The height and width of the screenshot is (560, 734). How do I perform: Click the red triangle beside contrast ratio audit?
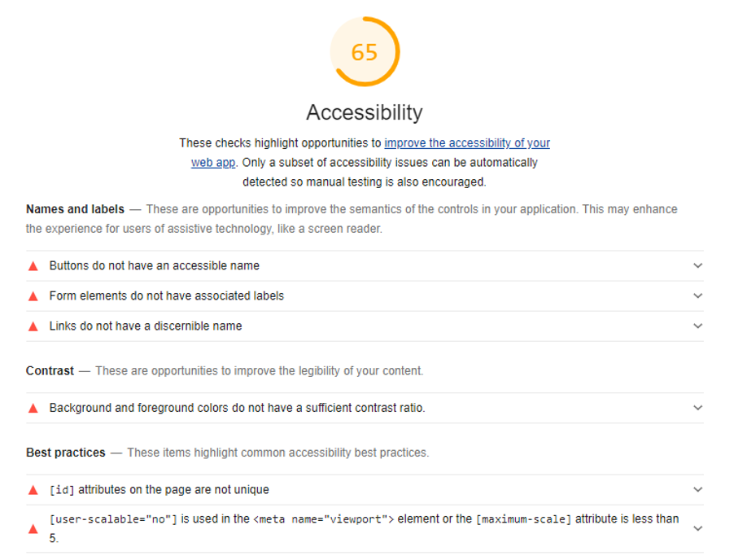point(33,409)
